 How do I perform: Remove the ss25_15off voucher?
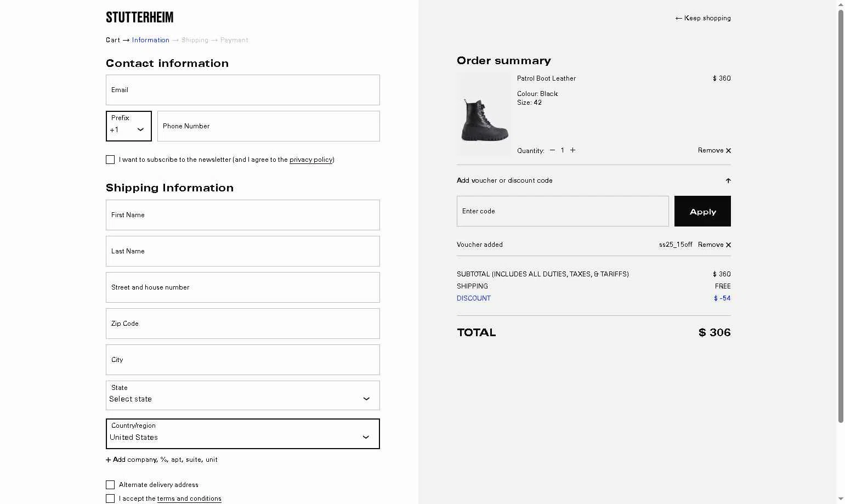tap(714, 245)
